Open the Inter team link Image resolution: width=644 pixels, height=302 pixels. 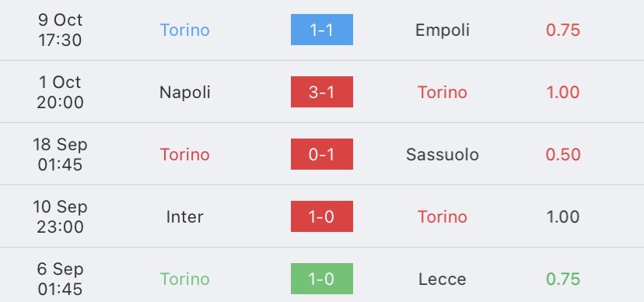[185, 217]
